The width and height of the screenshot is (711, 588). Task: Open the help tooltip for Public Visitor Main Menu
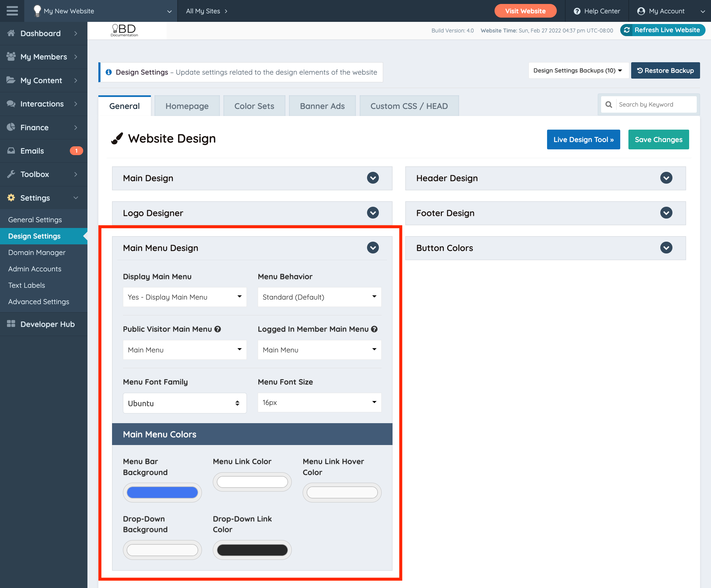(x=218, y=329)
